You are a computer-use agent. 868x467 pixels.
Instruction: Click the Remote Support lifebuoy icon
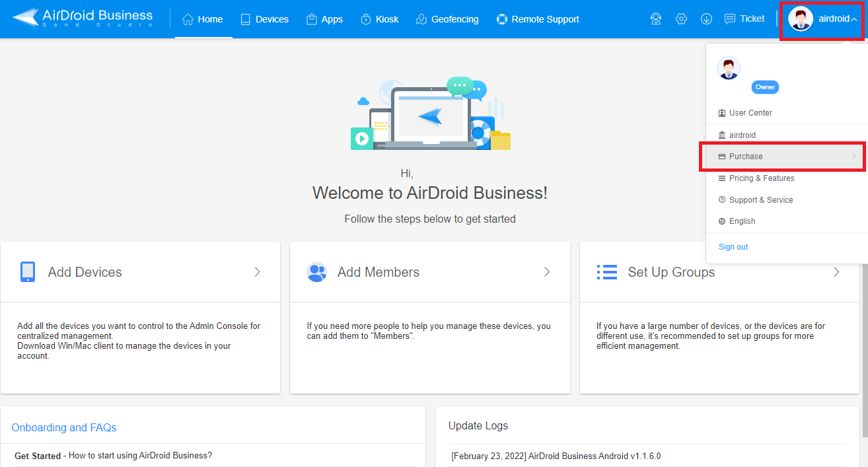click(502, 19)
